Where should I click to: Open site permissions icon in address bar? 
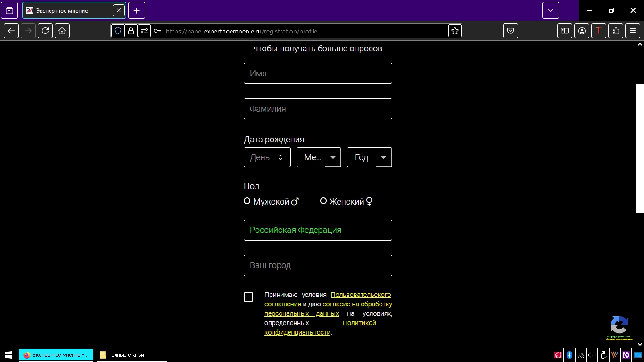click(144, 31)
